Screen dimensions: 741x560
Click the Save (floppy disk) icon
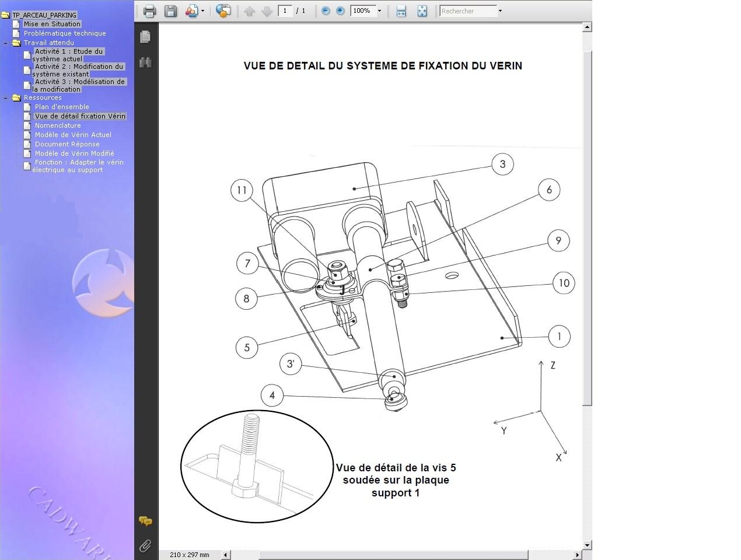click(x=170, y=10)
